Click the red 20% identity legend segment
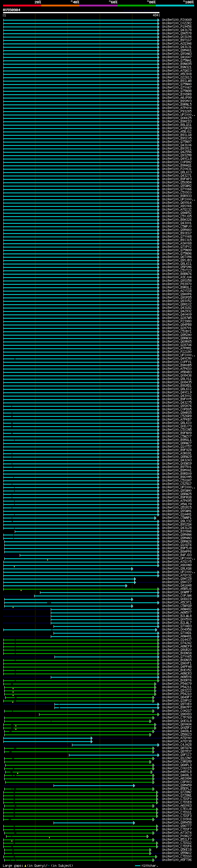The width and height of the screenshot is (197, 868). point(22,6)
